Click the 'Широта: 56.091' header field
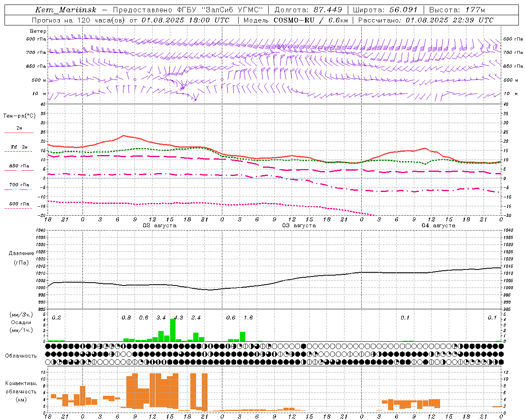Viewport: 525px width, 420px height. (385, 10)
